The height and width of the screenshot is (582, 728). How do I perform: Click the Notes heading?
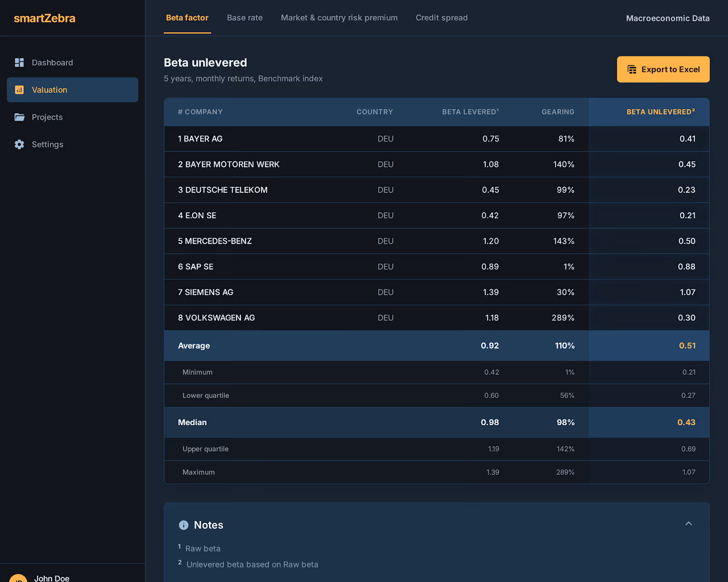(208, 525)
